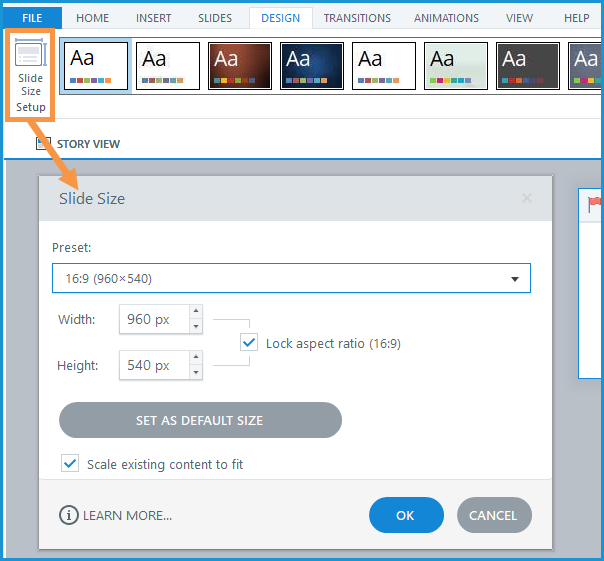This screenshot has width=604, height=561.
Task: Select the first white theme thumbnail
Action: tap(96, 66)
